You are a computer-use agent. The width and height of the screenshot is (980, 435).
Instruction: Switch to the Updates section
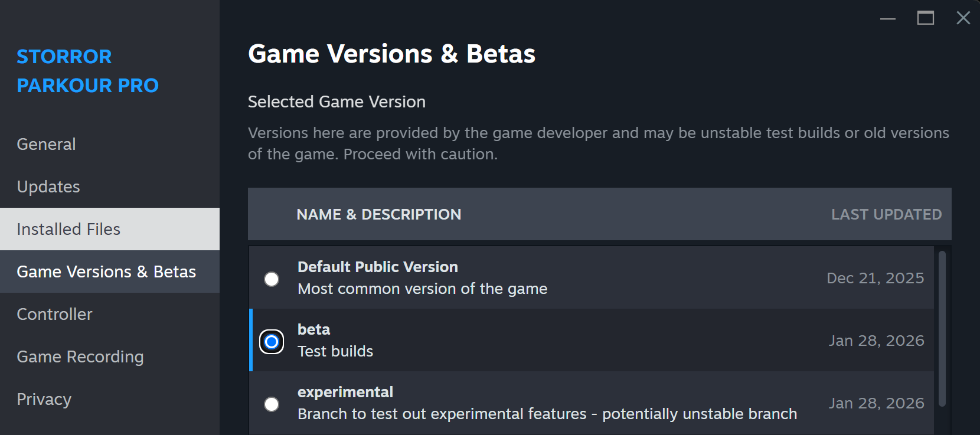click(x=48, y=187)
